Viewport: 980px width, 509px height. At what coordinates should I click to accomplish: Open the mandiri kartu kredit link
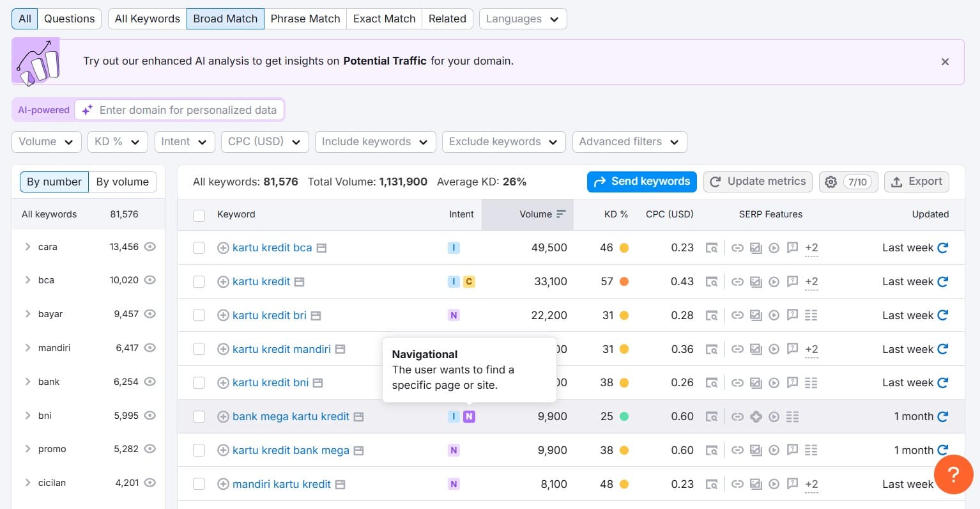[x=282, y=484]
